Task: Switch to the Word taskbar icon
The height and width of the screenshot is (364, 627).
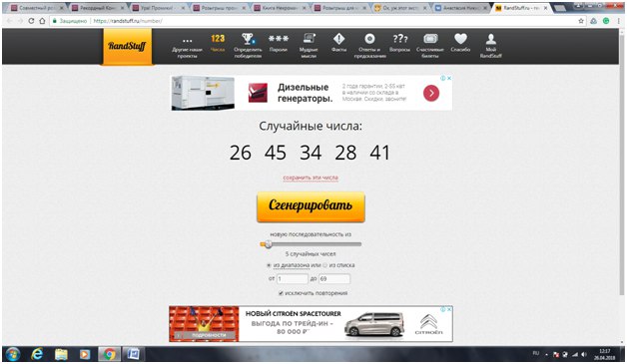Action: click(133, 354)
